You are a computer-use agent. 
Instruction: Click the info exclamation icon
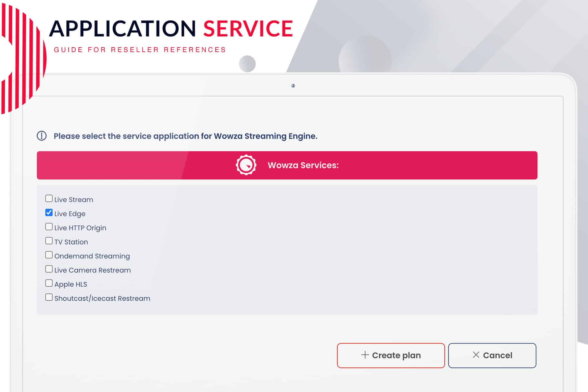click(42, 136)
